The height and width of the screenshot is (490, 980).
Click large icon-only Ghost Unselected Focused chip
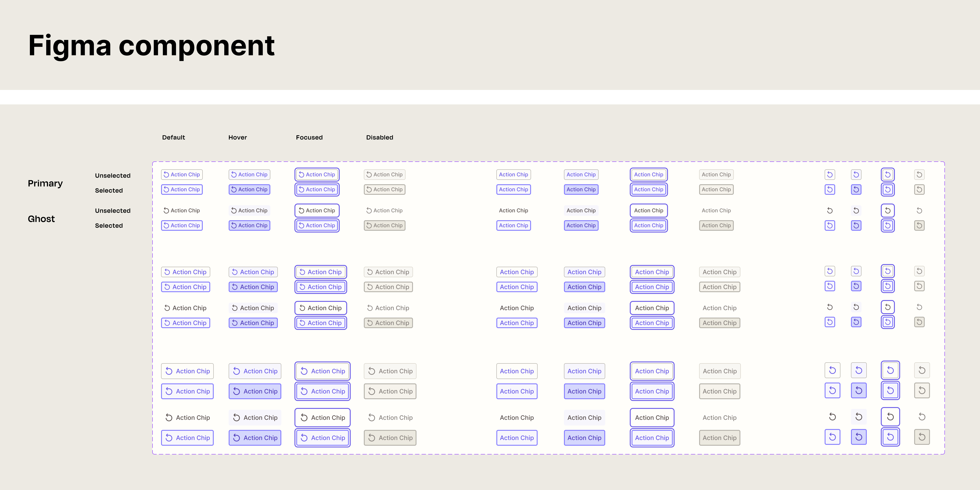point(890,417)
